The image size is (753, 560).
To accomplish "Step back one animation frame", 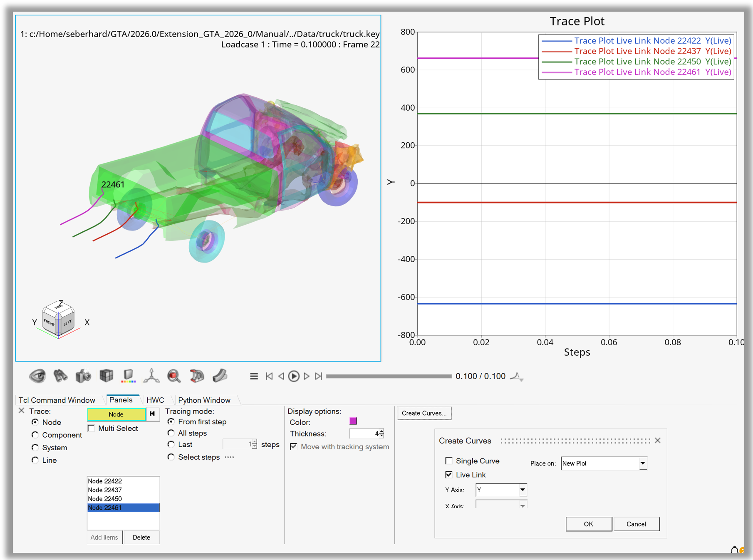I will (x=281, y=376).
